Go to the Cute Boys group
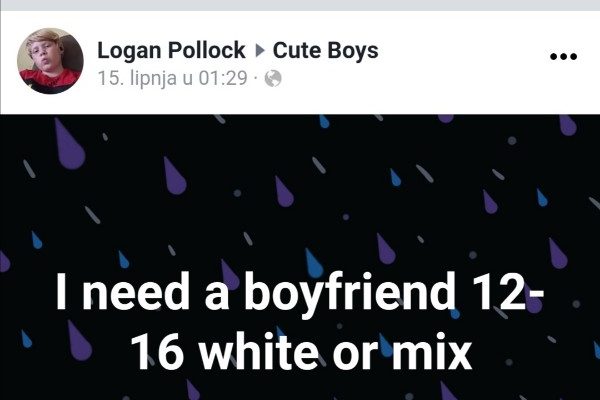The height and width of the screenshot is (400, 600). (326, 50)
